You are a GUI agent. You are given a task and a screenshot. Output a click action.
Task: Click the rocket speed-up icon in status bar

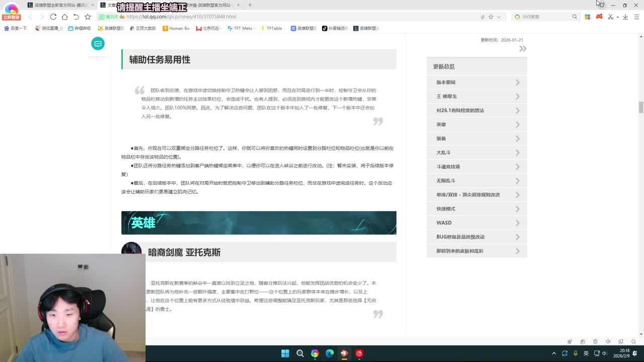570,342
